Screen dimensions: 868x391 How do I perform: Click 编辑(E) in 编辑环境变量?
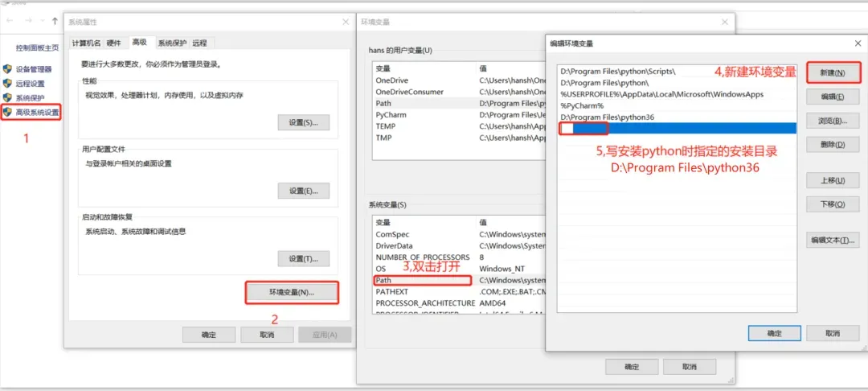click(833, 97)
